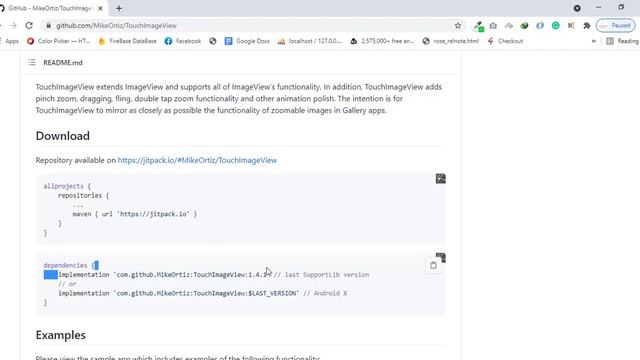Open the Facebook bookmark
This screenshot has height=360, width=640.
click(x=183, y=41)
